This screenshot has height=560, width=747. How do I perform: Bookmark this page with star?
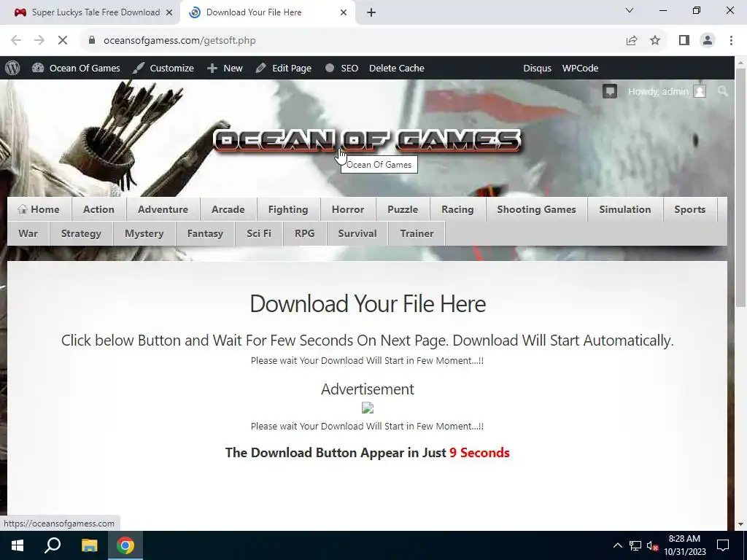655,41
